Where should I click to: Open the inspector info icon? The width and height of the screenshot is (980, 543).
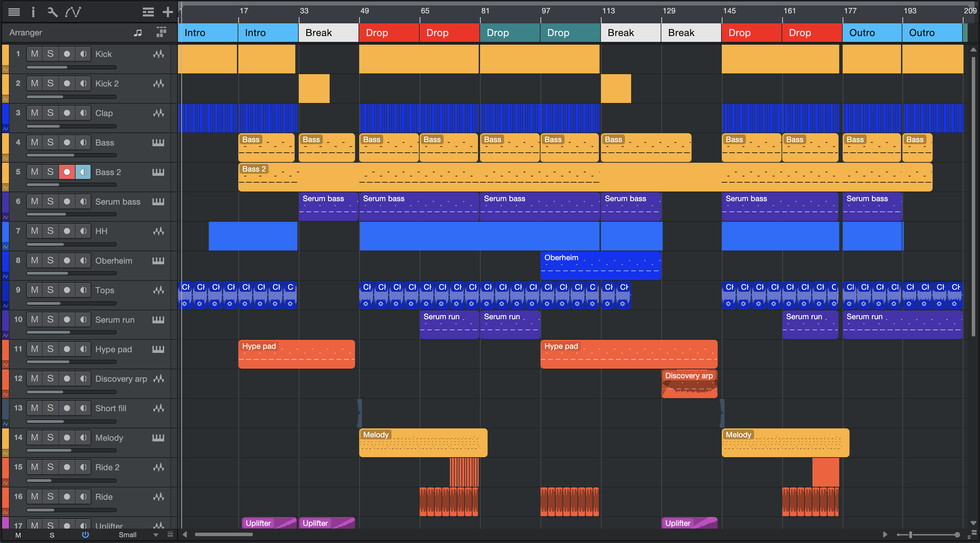coord(33,12)
